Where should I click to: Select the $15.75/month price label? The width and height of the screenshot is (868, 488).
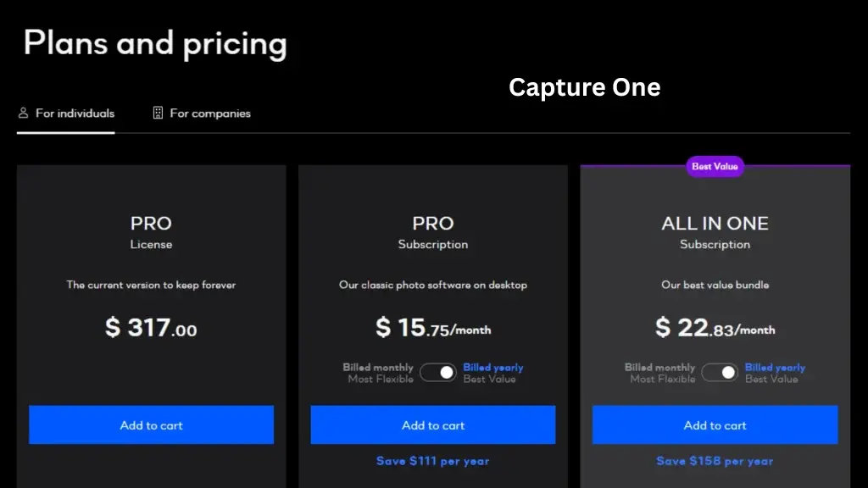432,328
